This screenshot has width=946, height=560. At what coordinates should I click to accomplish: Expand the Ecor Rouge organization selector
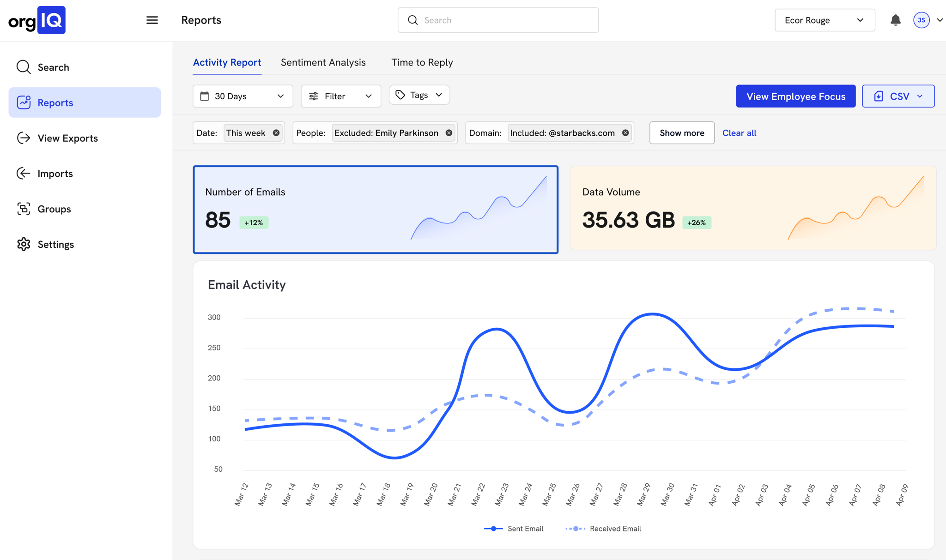825,20
